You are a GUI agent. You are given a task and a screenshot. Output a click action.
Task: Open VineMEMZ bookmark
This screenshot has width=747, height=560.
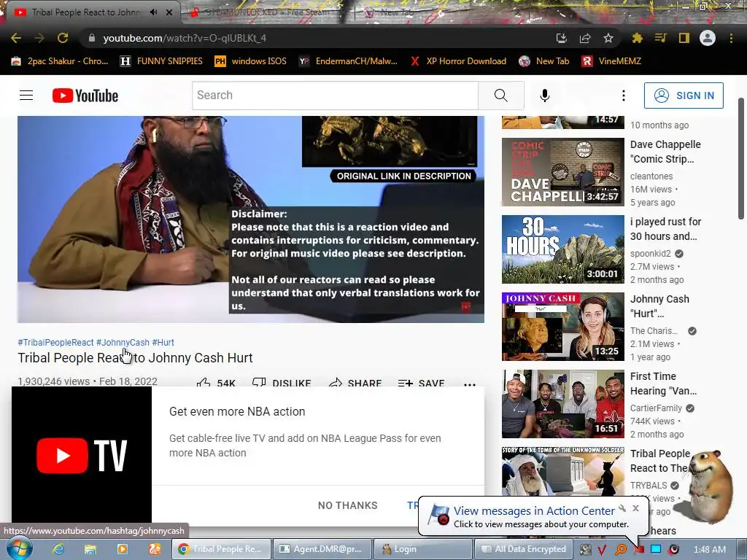[611, 61]
